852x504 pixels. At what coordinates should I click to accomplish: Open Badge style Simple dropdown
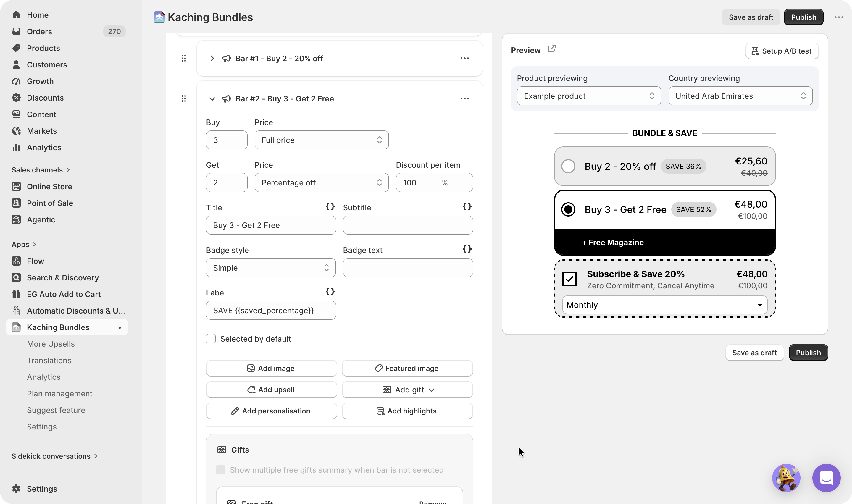(271, 268)
